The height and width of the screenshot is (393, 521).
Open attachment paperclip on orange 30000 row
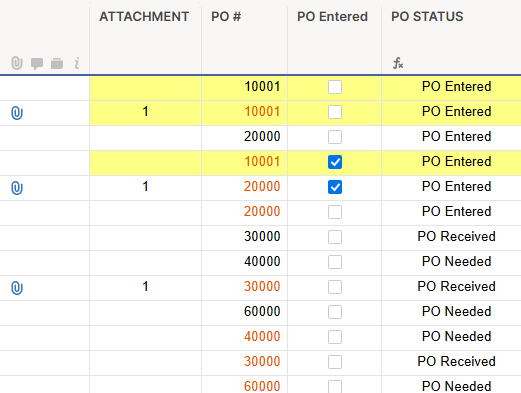(x=17, y=288)
